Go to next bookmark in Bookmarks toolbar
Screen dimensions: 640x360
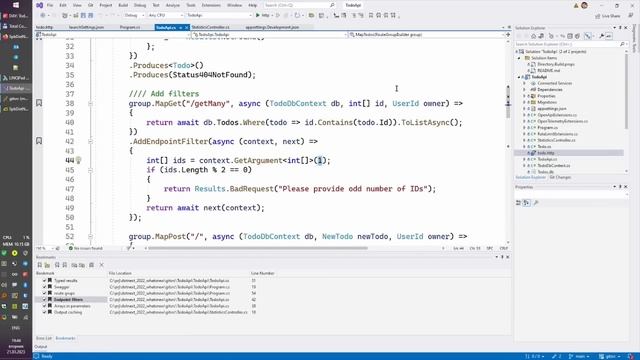tap(64, 265)
